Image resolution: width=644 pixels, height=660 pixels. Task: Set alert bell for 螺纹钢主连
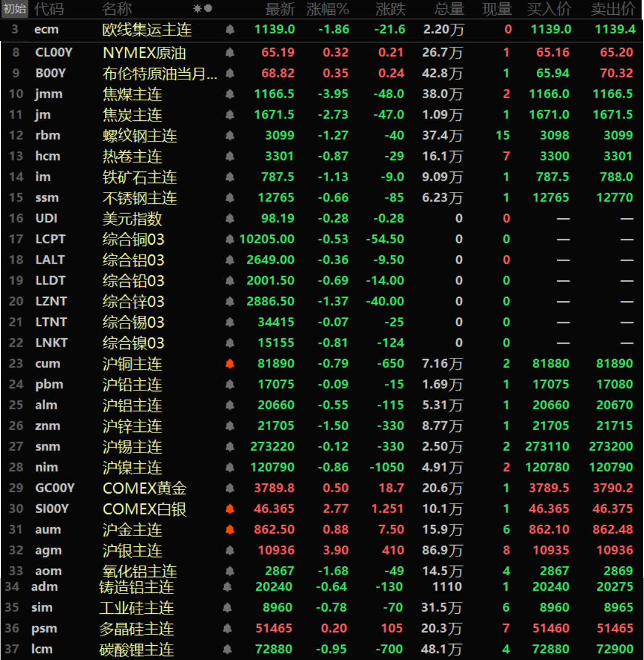point(230,136)
